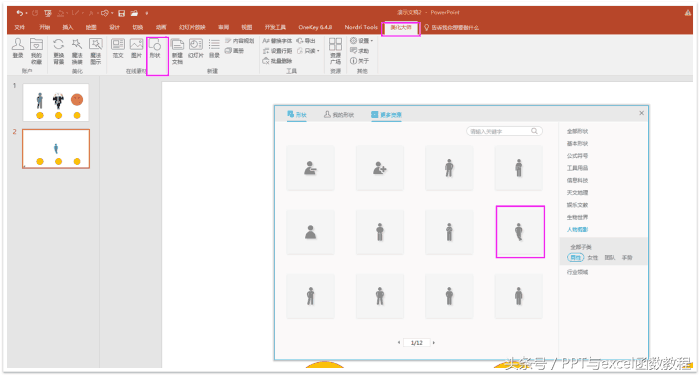This screenshot has width=700, height=376.
Task: Start slideshow from beginning icon in title bar
Action: pyautogui.click(x=48, y=13)
